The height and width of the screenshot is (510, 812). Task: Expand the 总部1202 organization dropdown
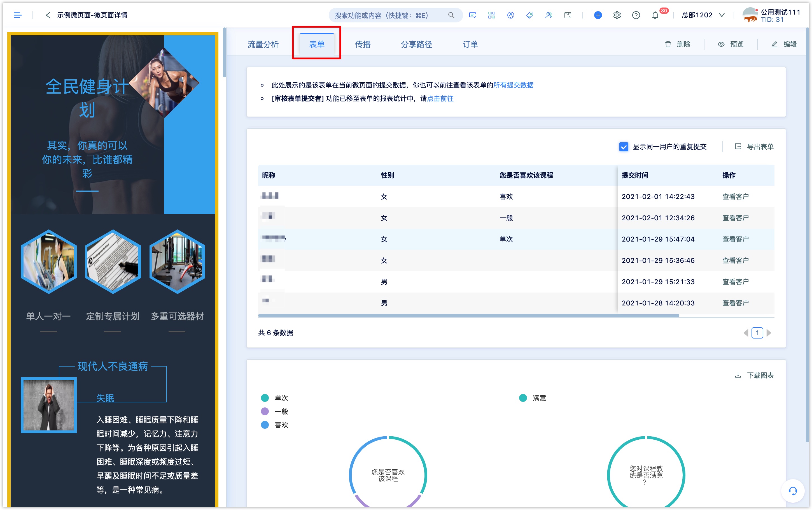pyautogui.click(x=703, y=15)
